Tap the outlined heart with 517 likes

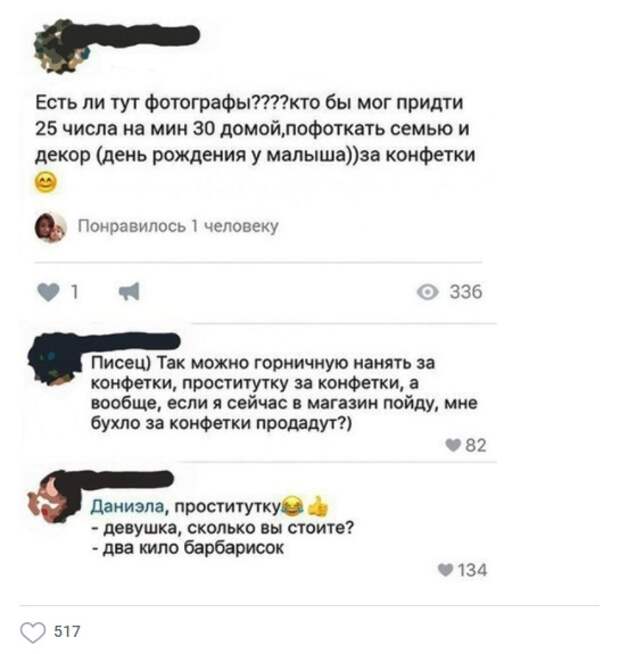pyautogui.click(x=33, y=632)
